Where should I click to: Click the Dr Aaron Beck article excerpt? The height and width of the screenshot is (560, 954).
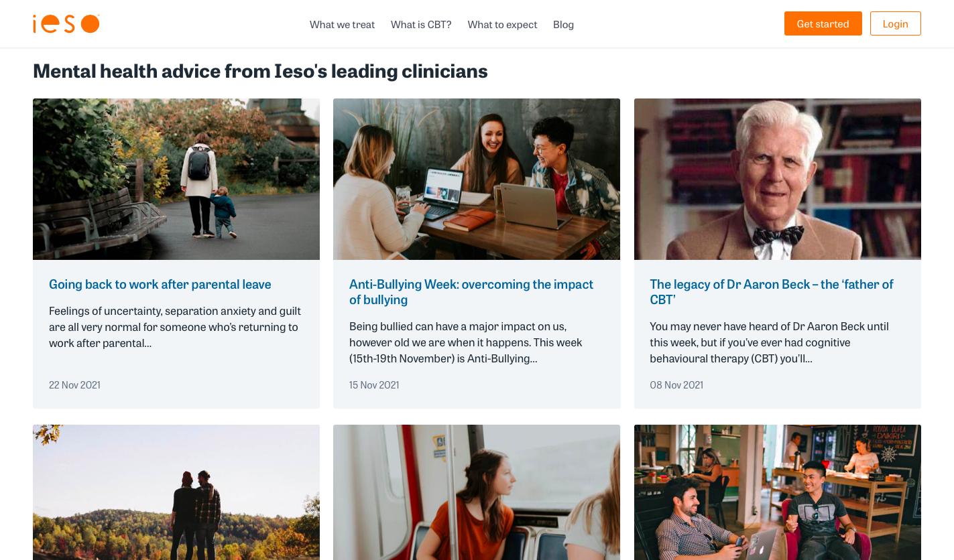click(x=769, y=342)
